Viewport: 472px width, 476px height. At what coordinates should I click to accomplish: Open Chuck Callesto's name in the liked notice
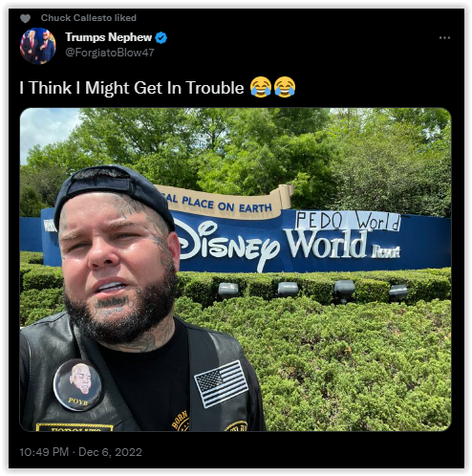[x=76, y=18]
